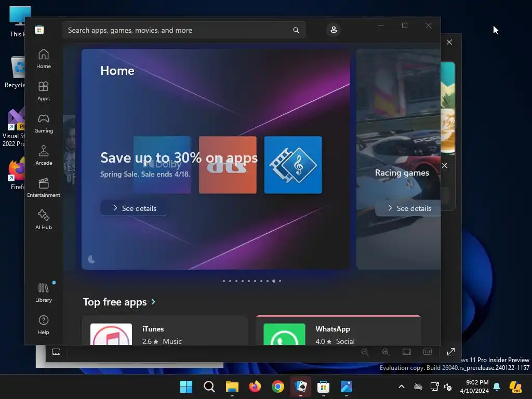Viewport: 532px width, 399px height.
Task: Open the Copilot preview icon on taskbar
Action: coord(515,387)
